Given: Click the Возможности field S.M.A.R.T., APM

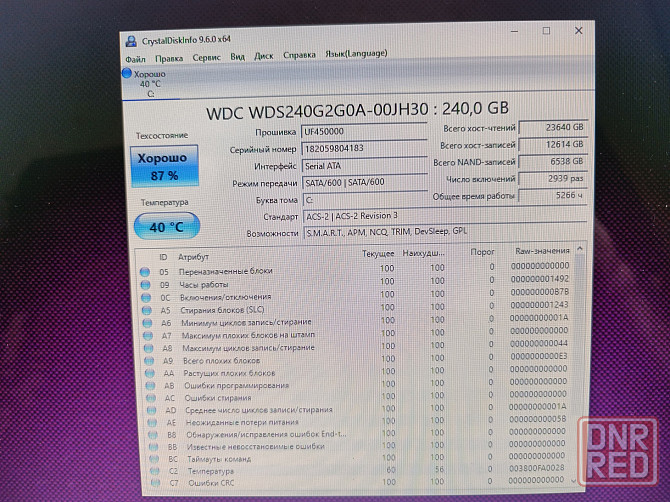Looking at the screenshot, I should (x=445, y=232).
